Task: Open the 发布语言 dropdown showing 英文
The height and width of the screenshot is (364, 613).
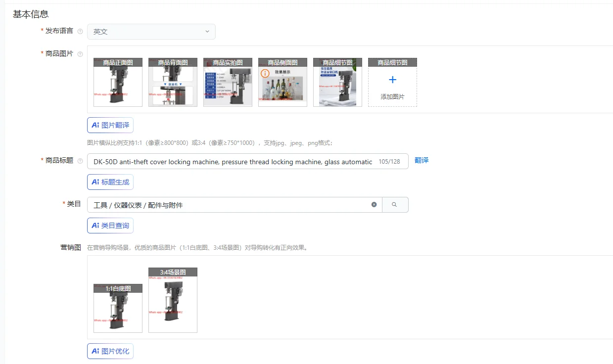Action: 151,32
